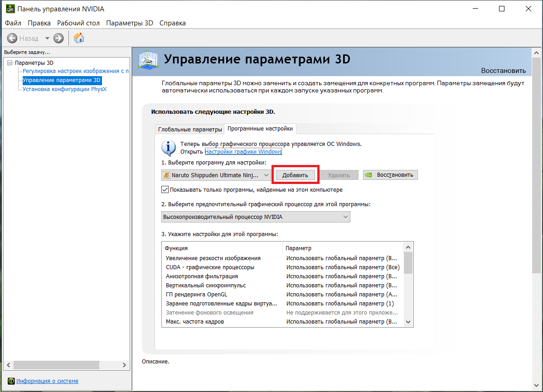Click the NVIDIA Control Panel title bar icon
The image size is (543, 392).
point(10,9)
